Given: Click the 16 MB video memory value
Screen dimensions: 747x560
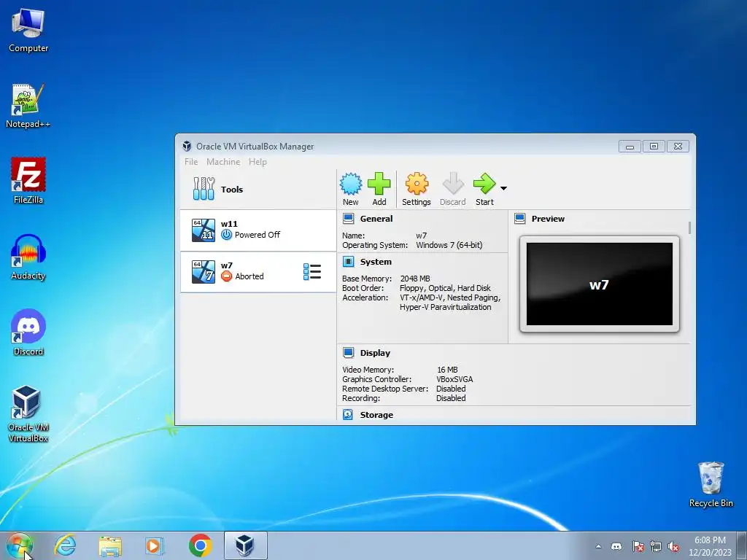Looking at the screenshot, I should tap(447, 370).
